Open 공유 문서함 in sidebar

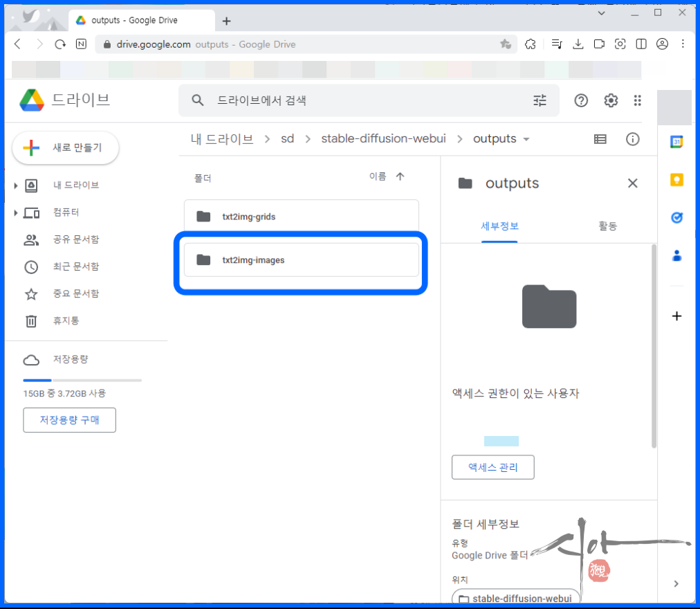tap(76, 239)
